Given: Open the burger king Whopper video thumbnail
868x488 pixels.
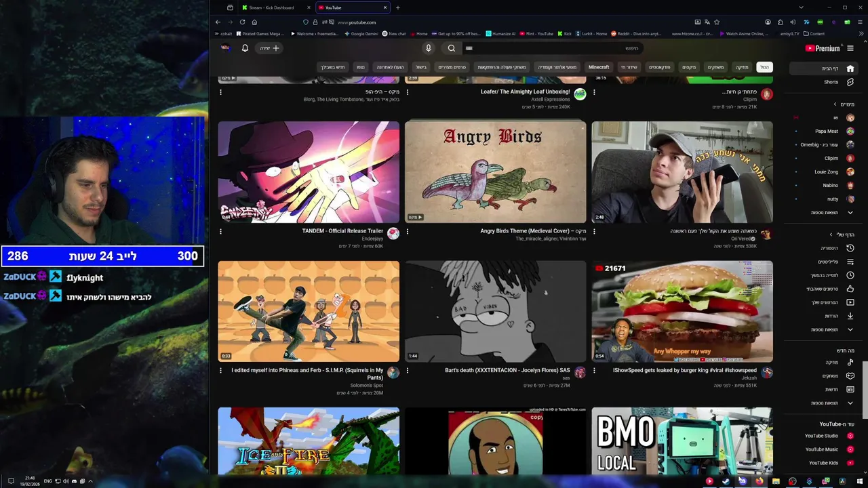Looking at the screenshot, I should tap(682, 311).
